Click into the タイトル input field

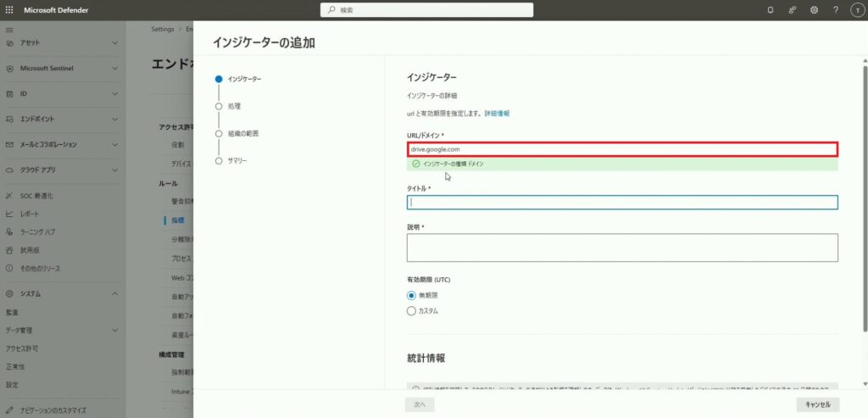(622, 203)
